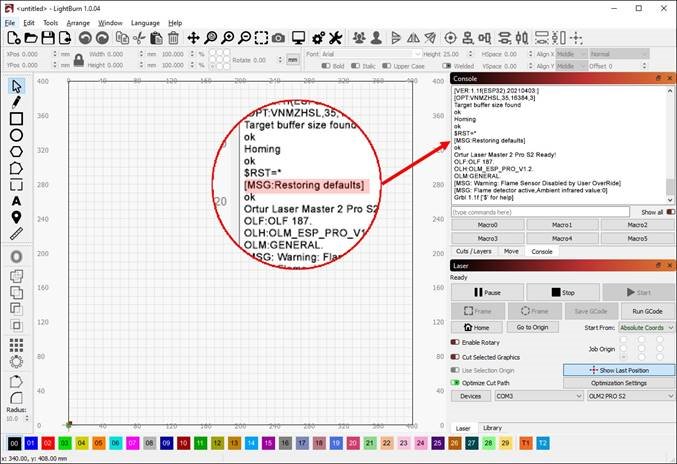Click the Macro0 button
Image resolution: width=677 pixels, height=464 pixels.
tap(487, 224)
